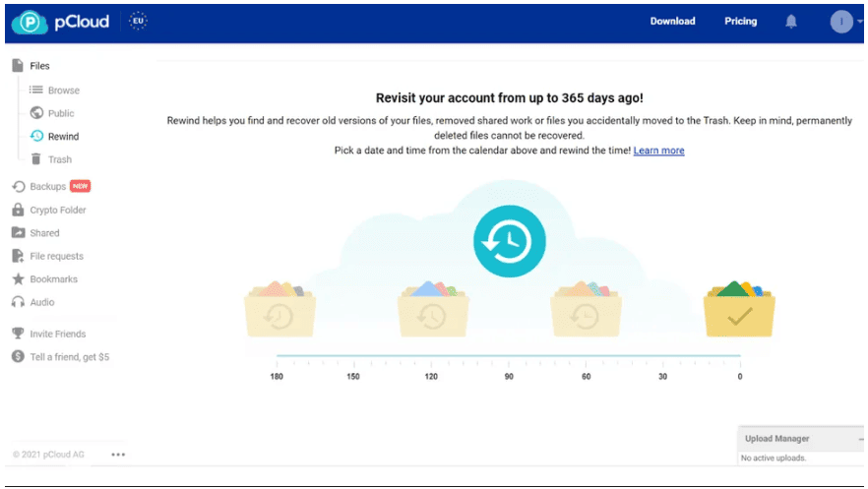This screenshot has height=489, width=868.
Task: Click the 60 mark on timeline
Action: click(x=587, y=376)
